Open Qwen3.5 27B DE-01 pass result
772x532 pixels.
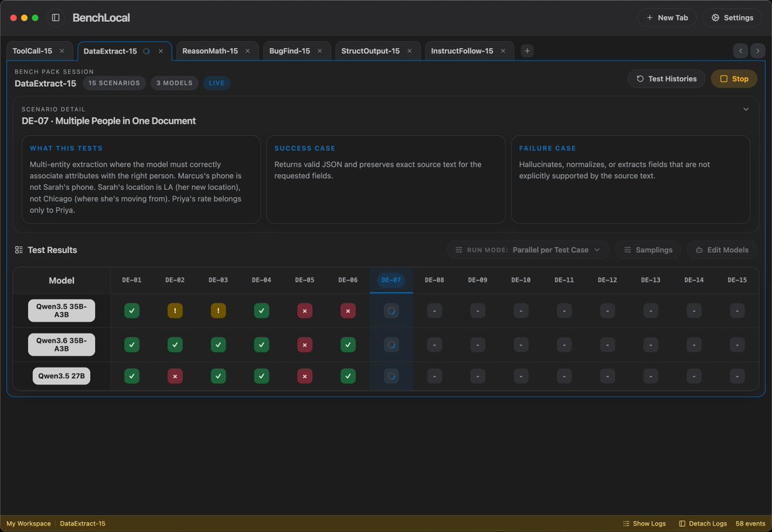pyautogui.click(x=132, y=376)
